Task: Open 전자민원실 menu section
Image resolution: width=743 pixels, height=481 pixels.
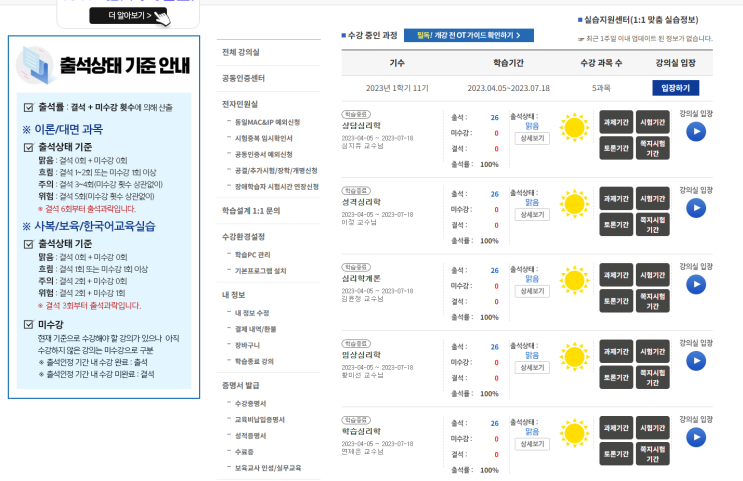Action: click(240, 104)
